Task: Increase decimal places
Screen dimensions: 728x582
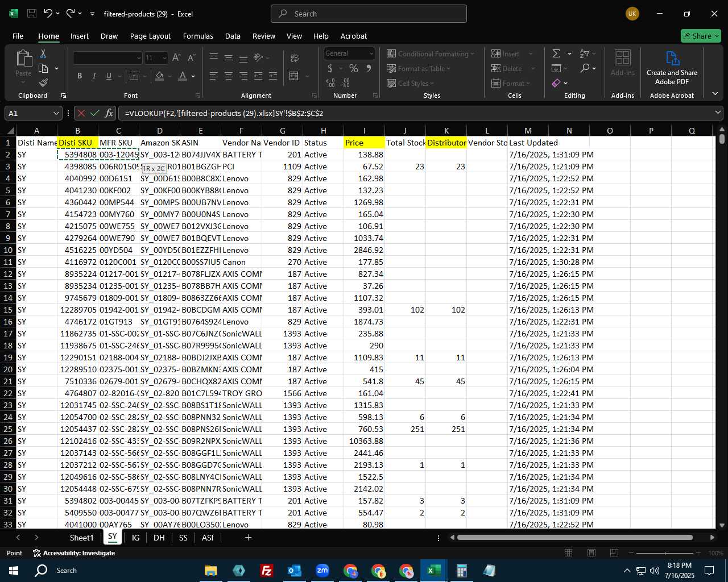Action: pos(330,83)
